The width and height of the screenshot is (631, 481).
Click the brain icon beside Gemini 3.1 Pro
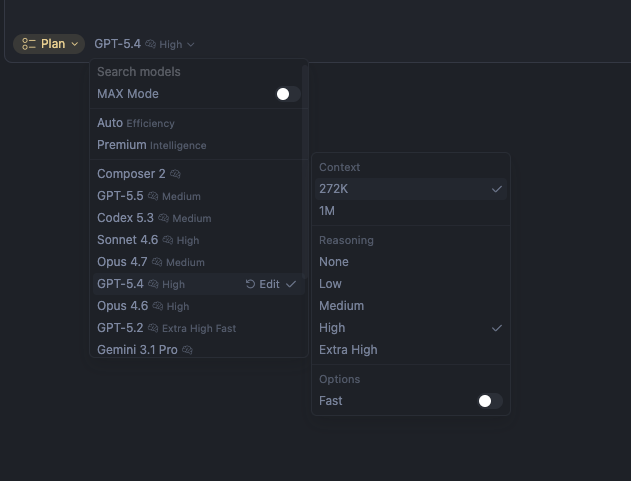(x=187, y=350)
